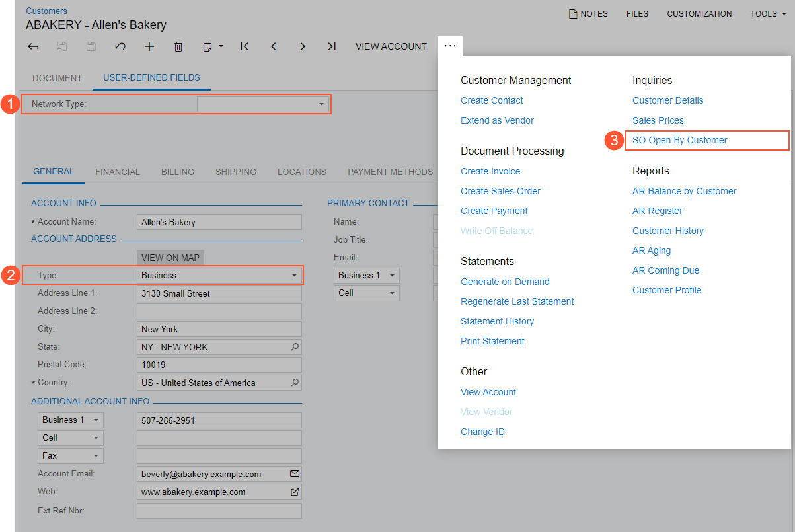Jump to the last record

[332, 46]
